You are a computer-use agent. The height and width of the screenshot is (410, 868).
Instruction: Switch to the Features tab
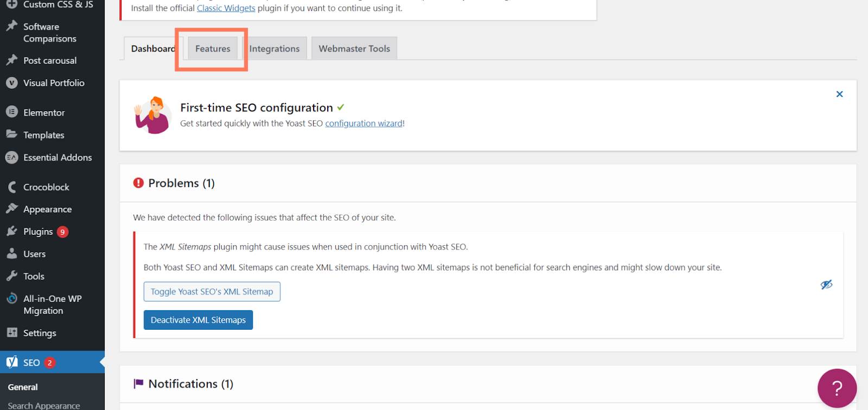pos(213,49)
